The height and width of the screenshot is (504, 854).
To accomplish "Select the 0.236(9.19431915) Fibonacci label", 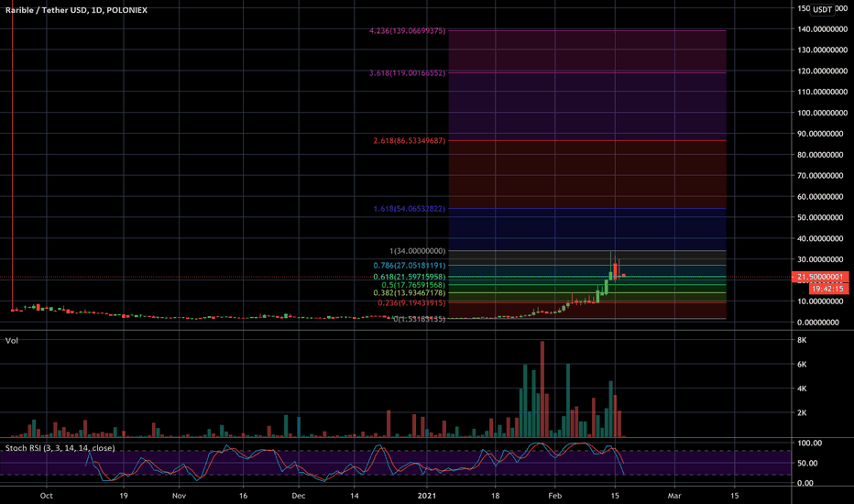I will click(411, 303).
